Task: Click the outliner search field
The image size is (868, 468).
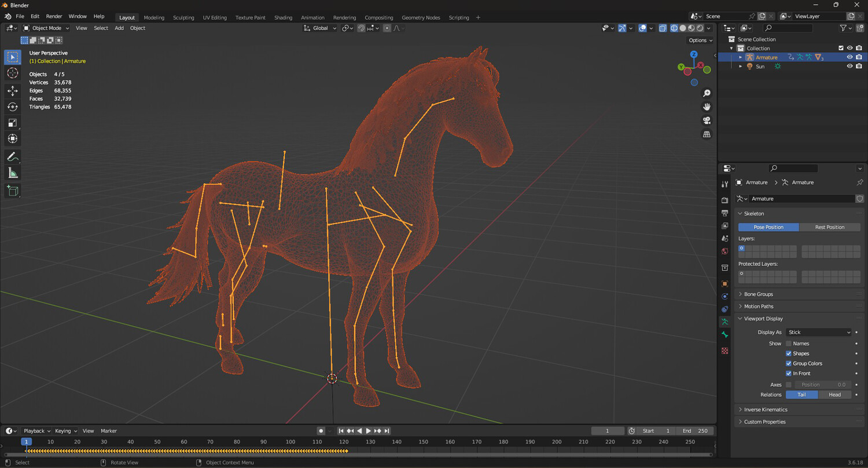Action: point(788,28)
